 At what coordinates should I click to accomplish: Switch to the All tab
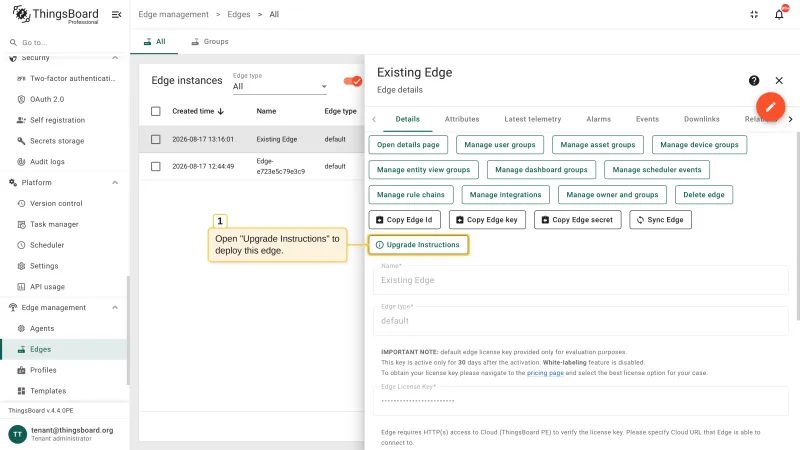point(154,41)
